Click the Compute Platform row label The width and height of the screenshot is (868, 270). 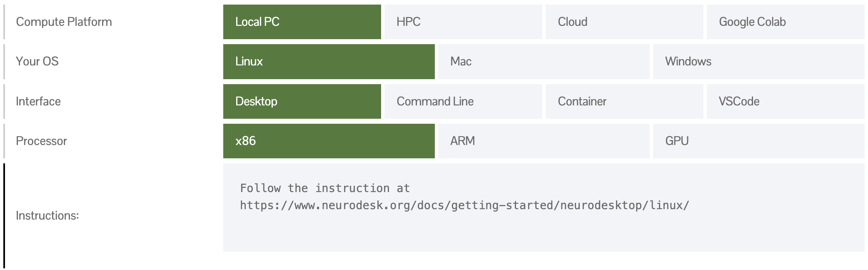pos(64,22)
